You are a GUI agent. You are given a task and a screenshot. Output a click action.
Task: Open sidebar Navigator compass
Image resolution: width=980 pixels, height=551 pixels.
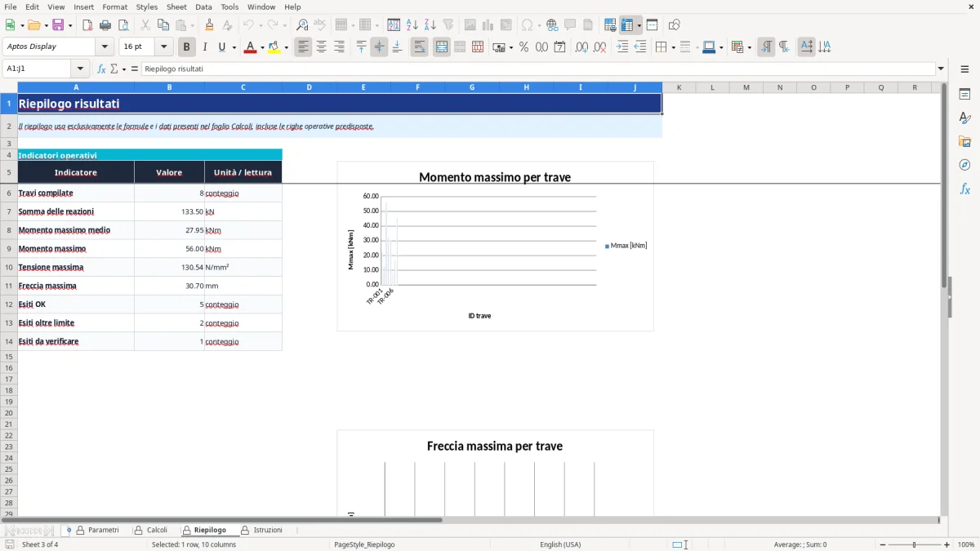click(x=964, y=165)
